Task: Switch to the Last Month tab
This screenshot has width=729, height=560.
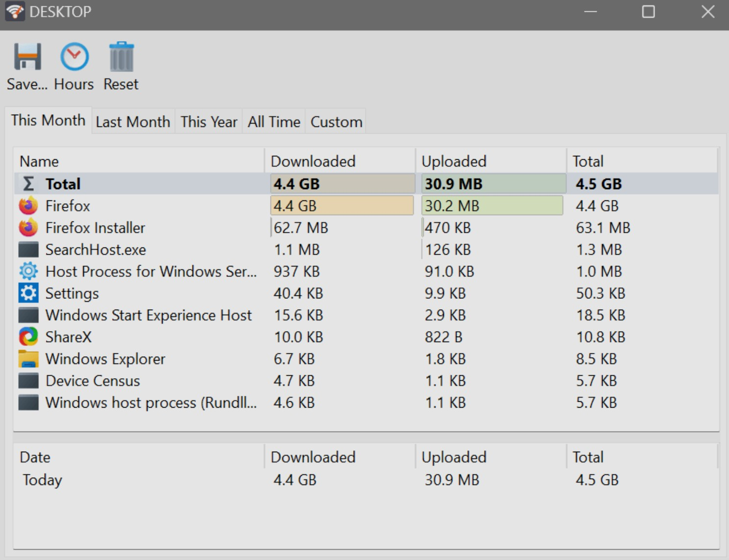Action: [x=133, y=122]
